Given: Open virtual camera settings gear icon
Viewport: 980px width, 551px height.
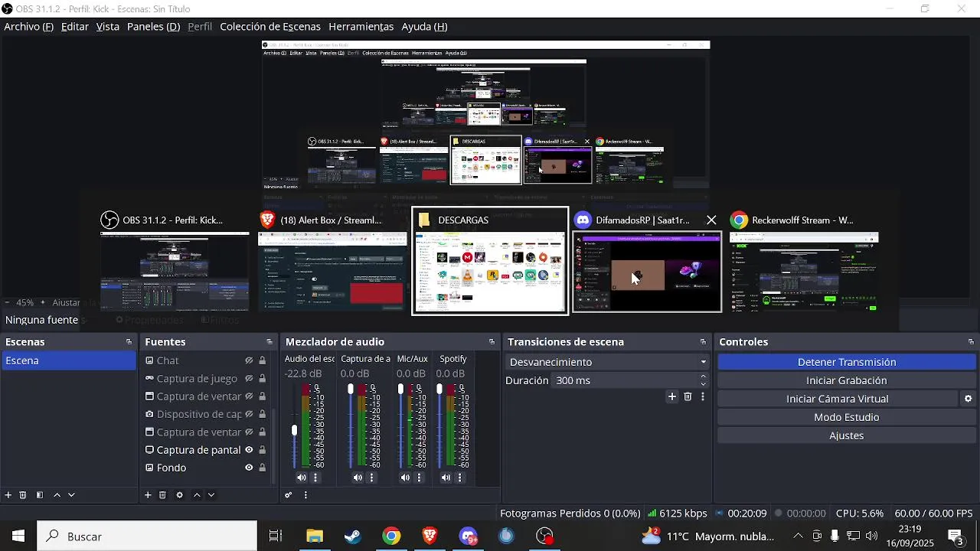Looking at the screenshot, I should click(969, 399).
